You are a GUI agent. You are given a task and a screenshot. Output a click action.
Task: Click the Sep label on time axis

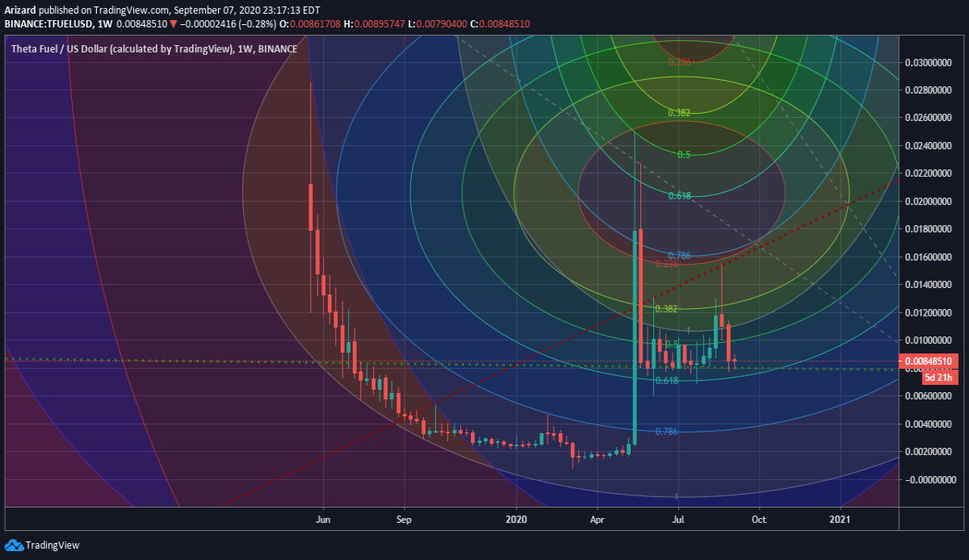(405, 520)
